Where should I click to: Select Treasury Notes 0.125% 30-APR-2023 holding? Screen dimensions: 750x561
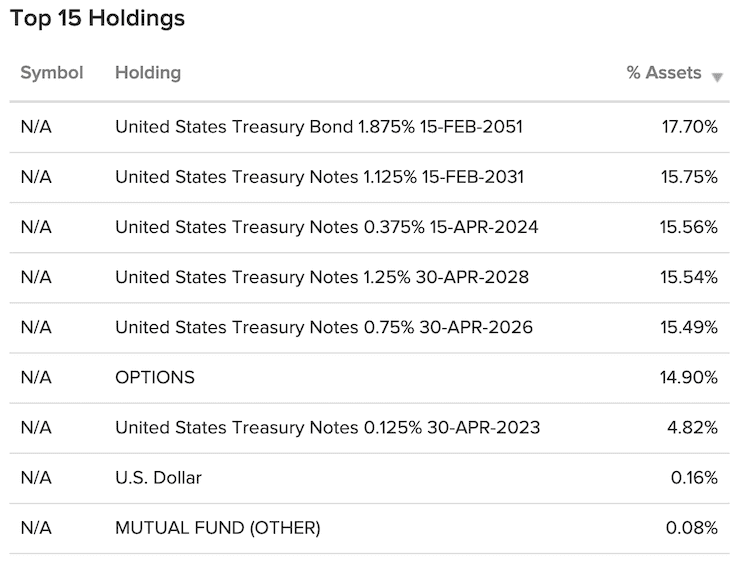point(328,428)
